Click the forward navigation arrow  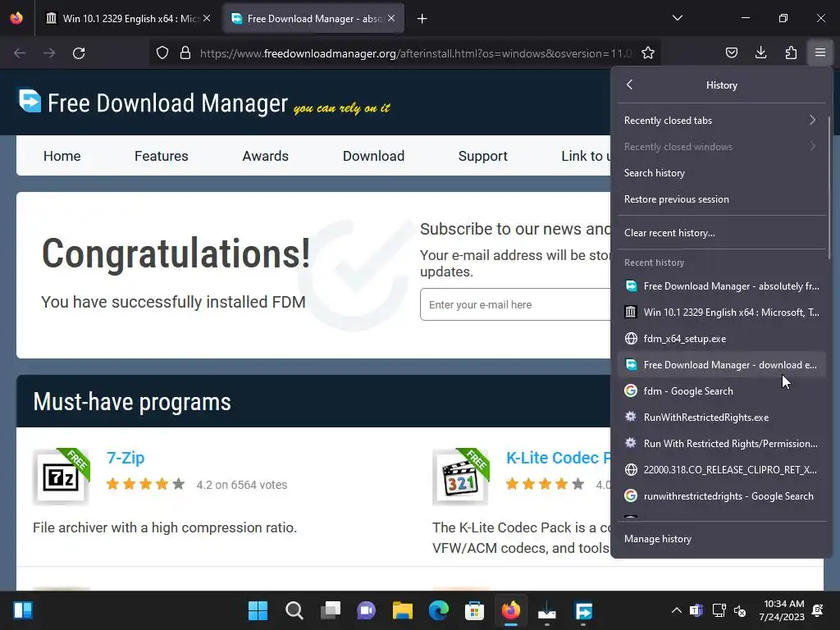click(x=49, y=53)
